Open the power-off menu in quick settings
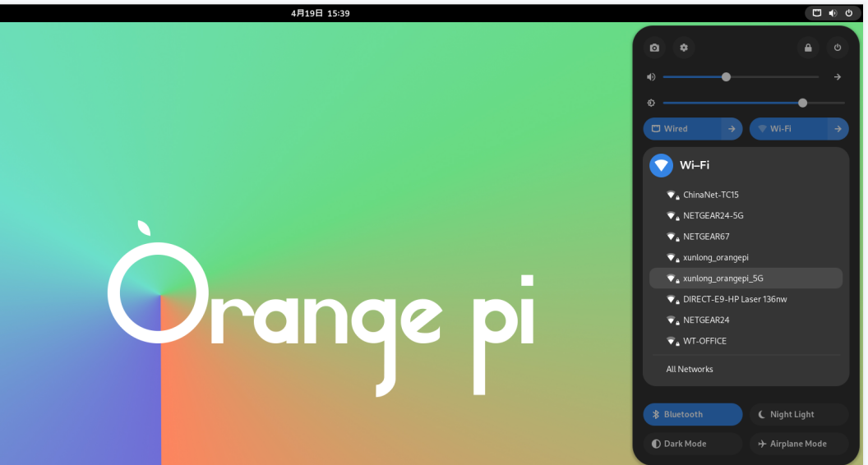The width and height of the screenshot is (868, 465). click(838, 48)
